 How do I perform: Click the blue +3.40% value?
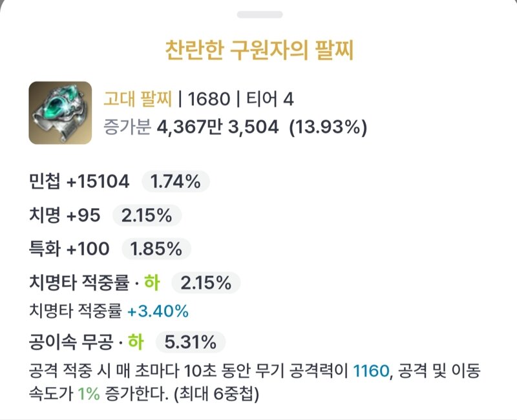[158, 311]
